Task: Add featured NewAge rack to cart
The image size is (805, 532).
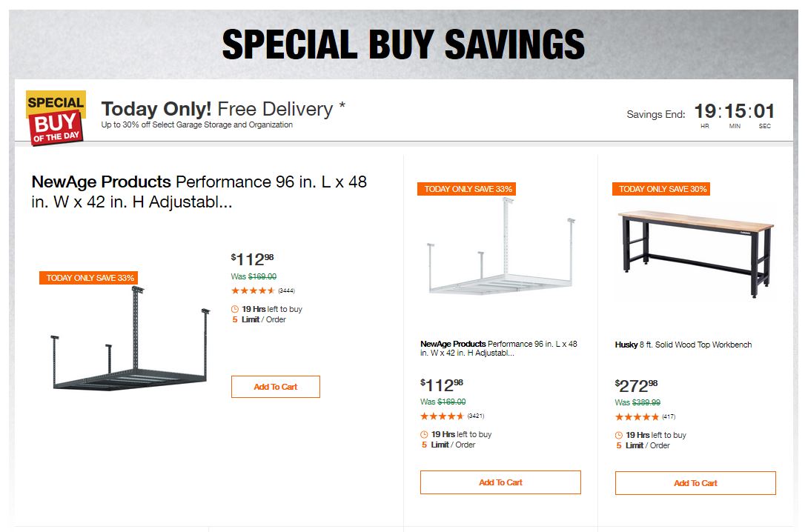Action: pyautogui.click(x=275, y=387)
